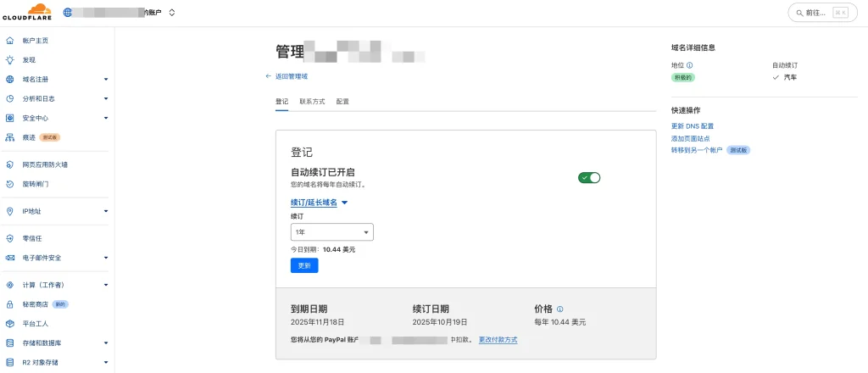Open 零信任 in sidebar
868x373 pixels.
(32, 238)
